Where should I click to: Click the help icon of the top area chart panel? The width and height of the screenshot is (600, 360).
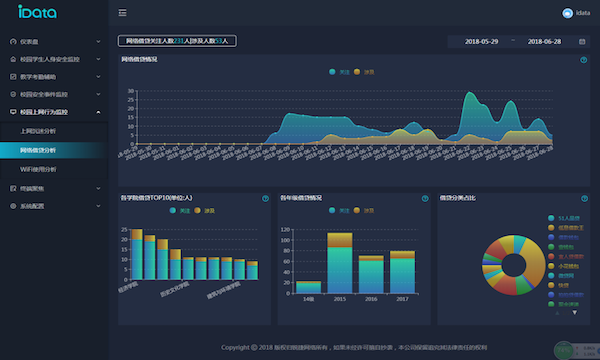click(x=584, y=60)
